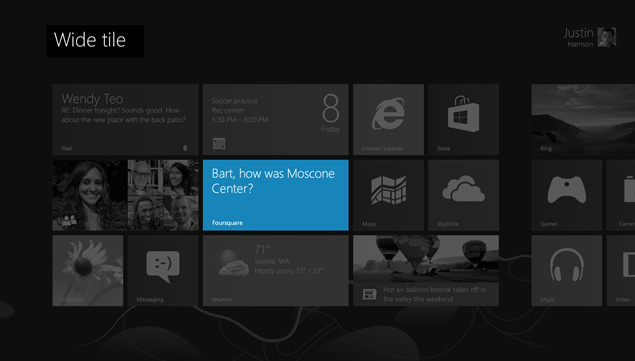Open the Bing landscape tile
Viewport: 635px width, 361px height.
[x=583, y=120]
